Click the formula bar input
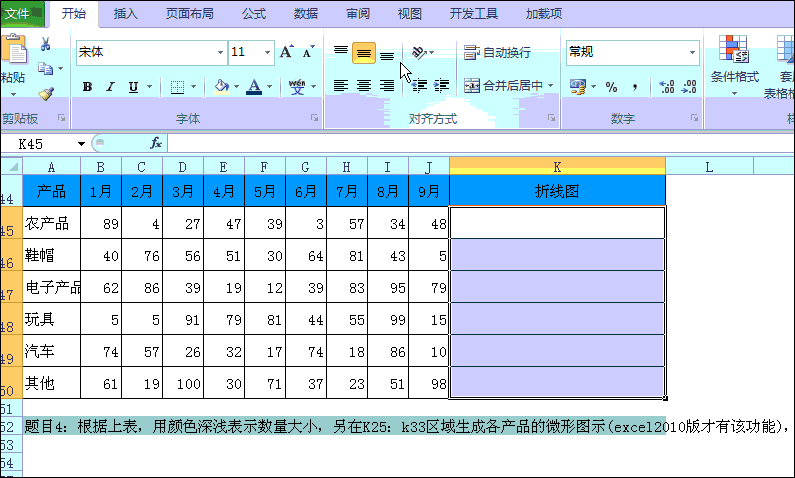This screenshot has height=478, width=795. tap(481, 143)
